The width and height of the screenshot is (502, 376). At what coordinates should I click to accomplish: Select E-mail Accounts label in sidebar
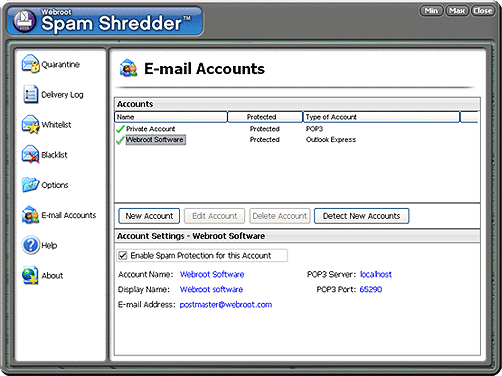click(x=69, y=215)
